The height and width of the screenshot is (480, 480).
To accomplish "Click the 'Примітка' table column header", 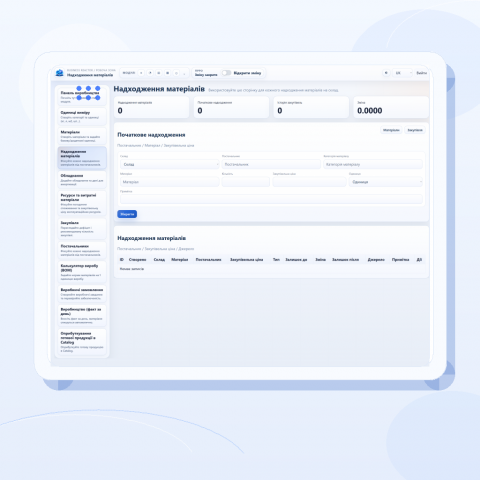I will click(x=401, y=260).
